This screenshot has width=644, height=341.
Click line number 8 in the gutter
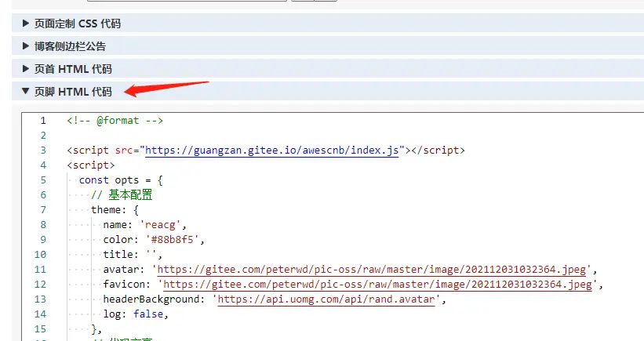43,225
